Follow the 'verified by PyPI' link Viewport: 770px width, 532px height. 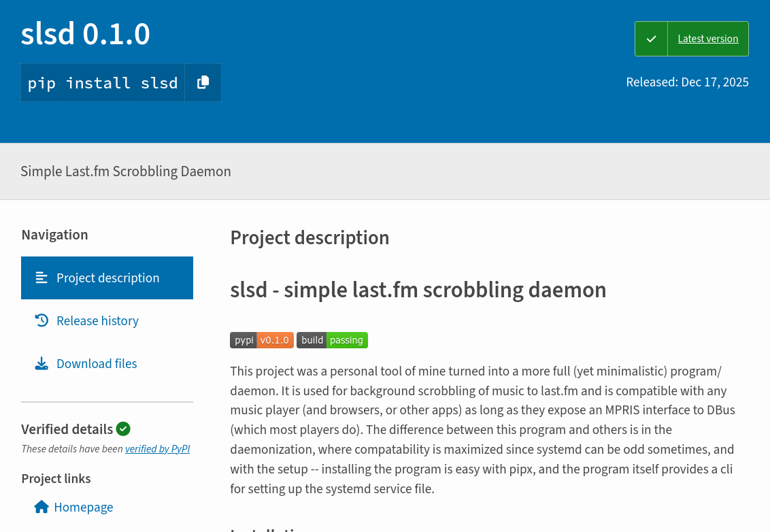coord(157,448)
